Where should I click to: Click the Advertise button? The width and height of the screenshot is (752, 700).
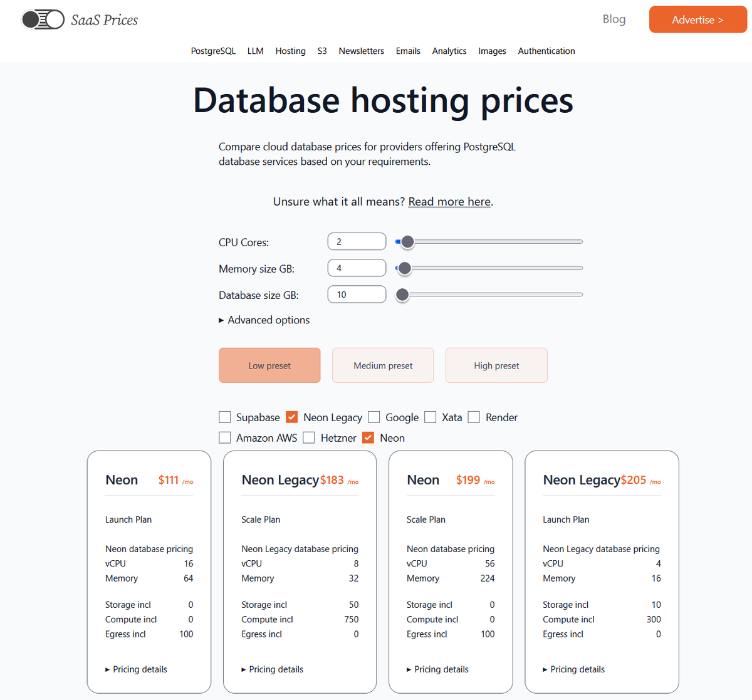tap(697, 19)
